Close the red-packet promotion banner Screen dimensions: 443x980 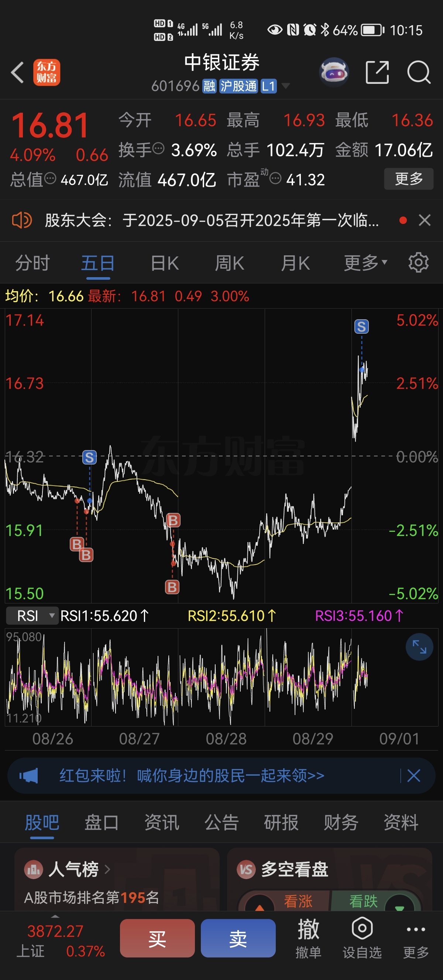point(413,775)
